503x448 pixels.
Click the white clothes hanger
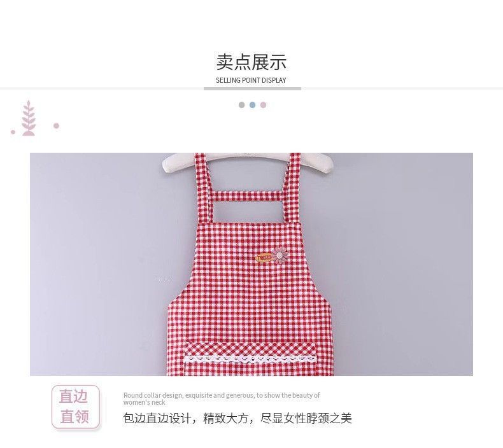pos(248,162)
